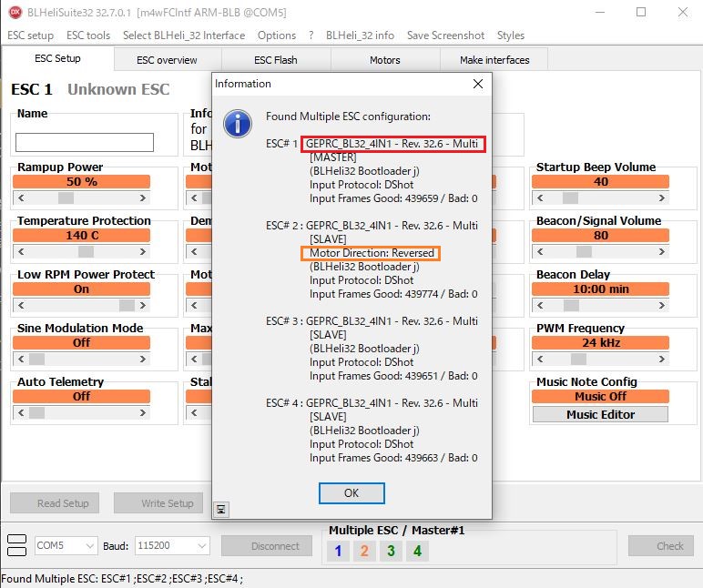
Task: Click the Temperature Protection slider thumb
Action: 86,252
